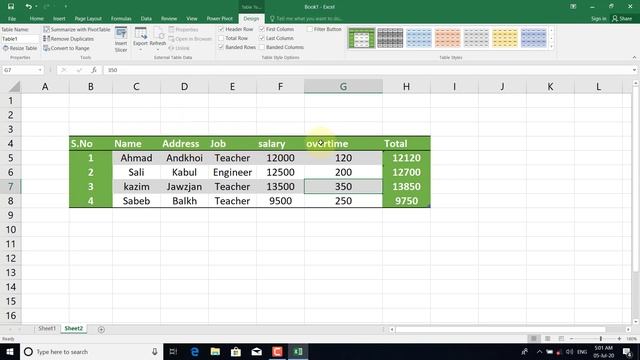Select the 'overtime' header cell
This screenshot has width=640, height=360.
point(343,144)
